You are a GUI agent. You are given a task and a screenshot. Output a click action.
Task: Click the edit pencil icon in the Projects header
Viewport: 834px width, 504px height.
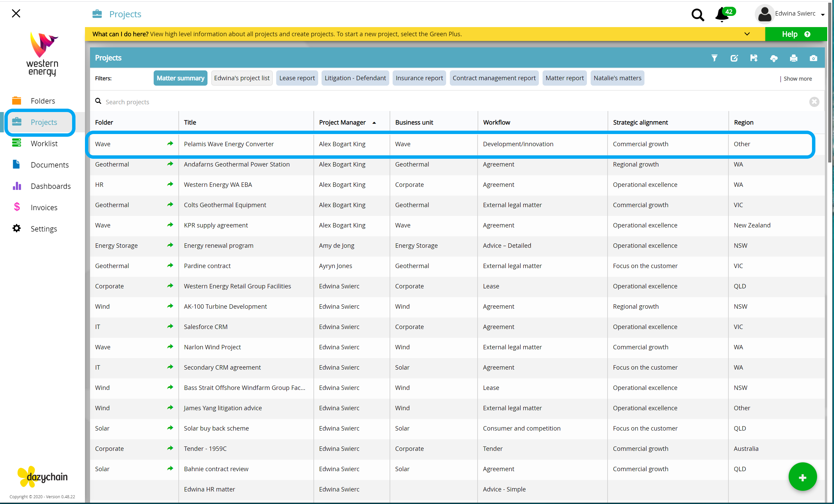pyautogui.click(x=734, y=58)
